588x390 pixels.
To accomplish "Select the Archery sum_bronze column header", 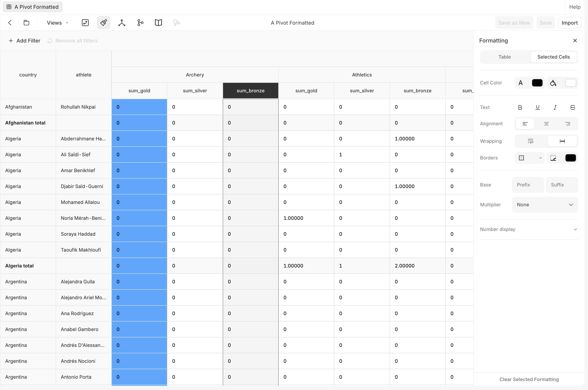I will click(x=251, y=91).
